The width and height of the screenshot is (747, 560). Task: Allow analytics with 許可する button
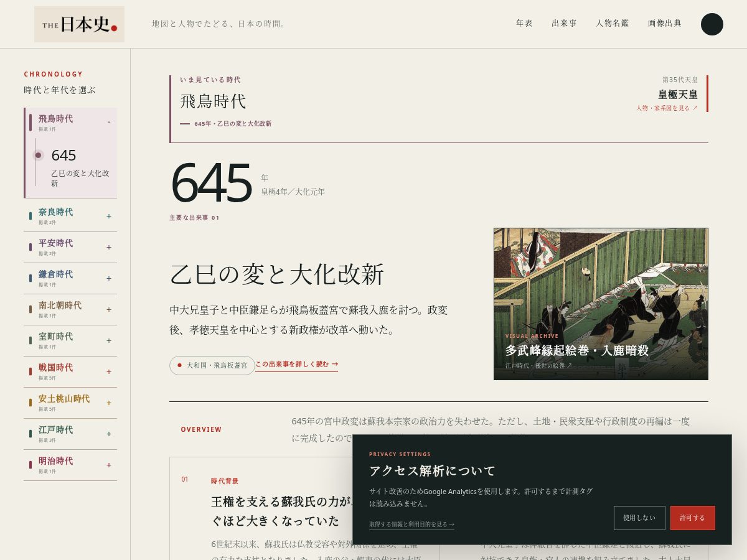point(692,518)
